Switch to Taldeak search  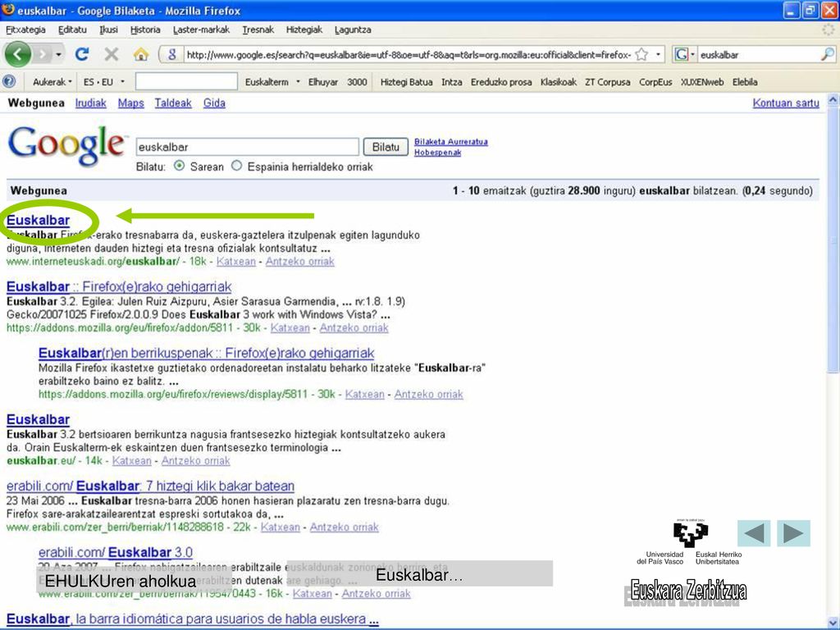pyautogui.click(x=173, y=103)
